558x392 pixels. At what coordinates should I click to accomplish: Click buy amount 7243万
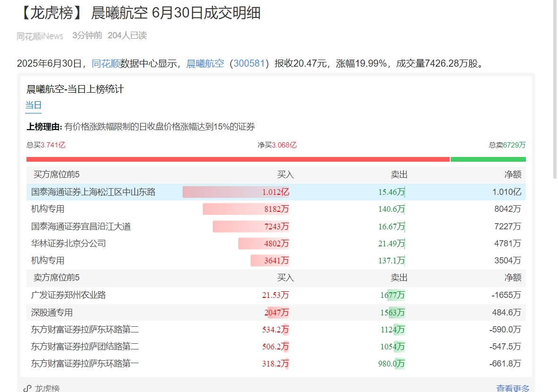(x=277, y=226)
